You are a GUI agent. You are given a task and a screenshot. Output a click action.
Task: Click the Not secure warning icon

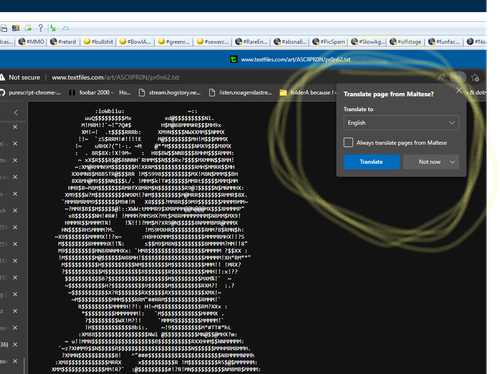coord(2,77)
